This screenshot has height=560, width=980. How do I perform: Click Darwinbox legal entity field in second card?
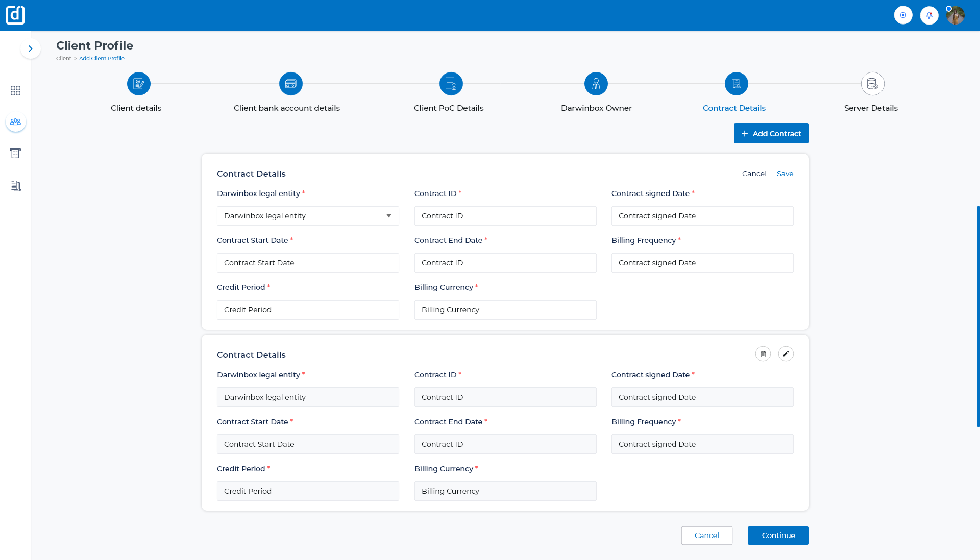point(308,397)
